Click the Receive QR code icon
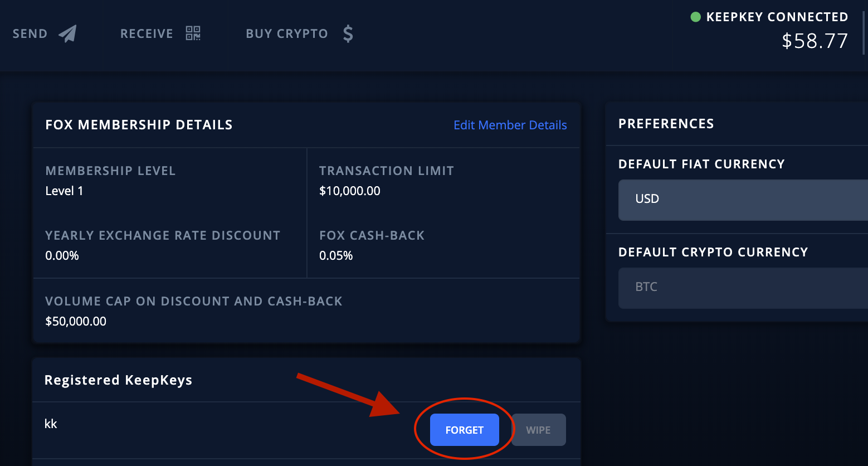This screenshot has height=466, width=868. [x=193, y=33]
